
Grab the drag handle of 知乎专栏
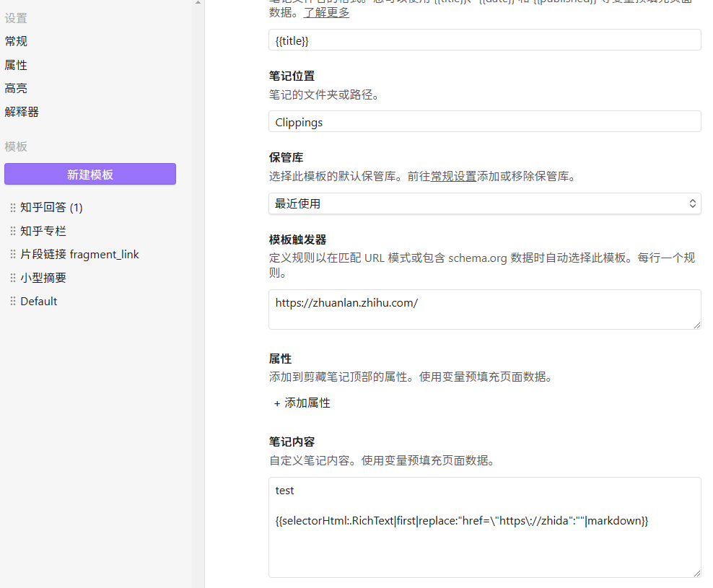point(13,231)
